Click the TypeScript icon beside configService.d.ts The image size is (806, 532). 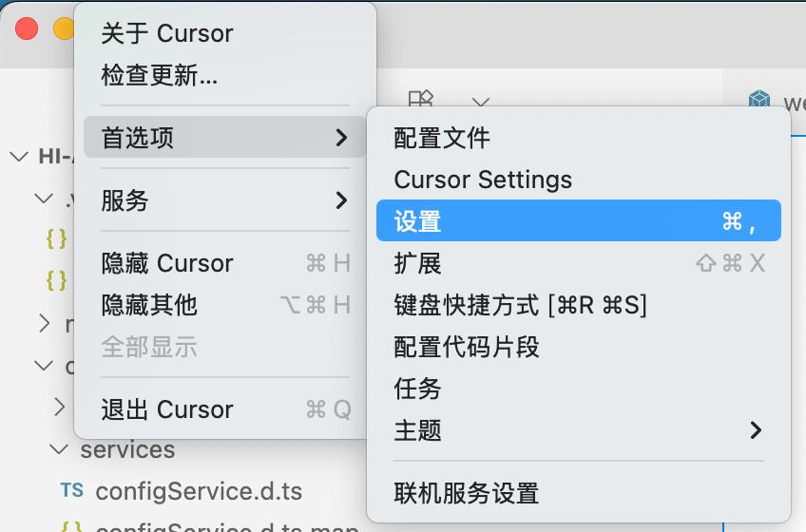point(71,491)
